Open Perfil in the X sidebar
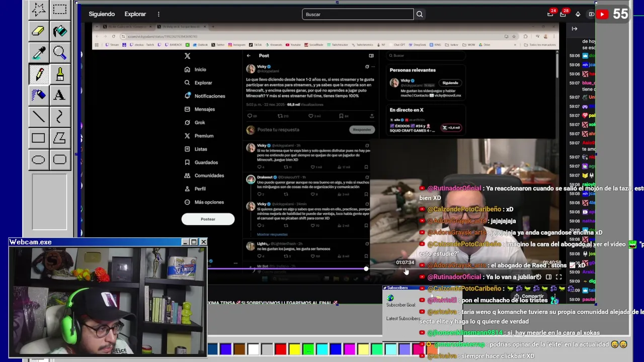The image size is (644, 362). 195,189
